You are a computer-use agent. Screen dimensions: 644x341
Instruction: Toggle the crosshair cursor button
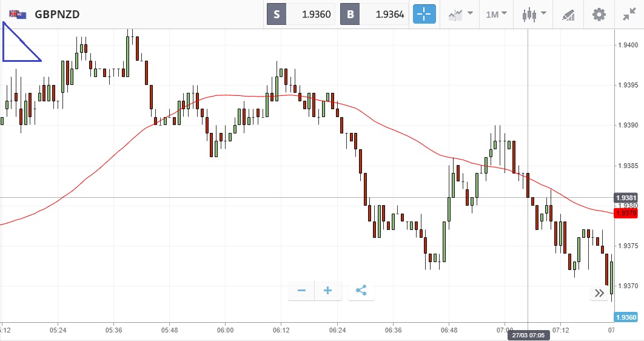pos(424,14)
